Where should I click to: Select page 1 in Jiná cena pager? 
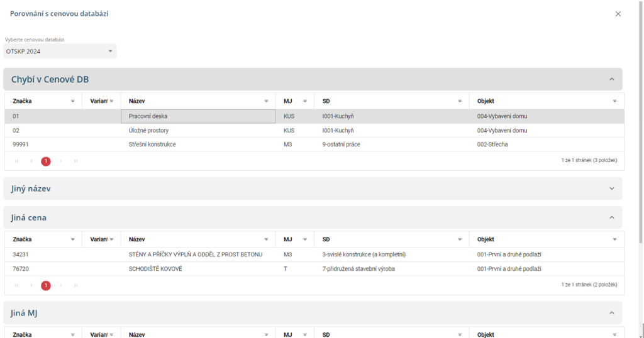pos(46,286)
